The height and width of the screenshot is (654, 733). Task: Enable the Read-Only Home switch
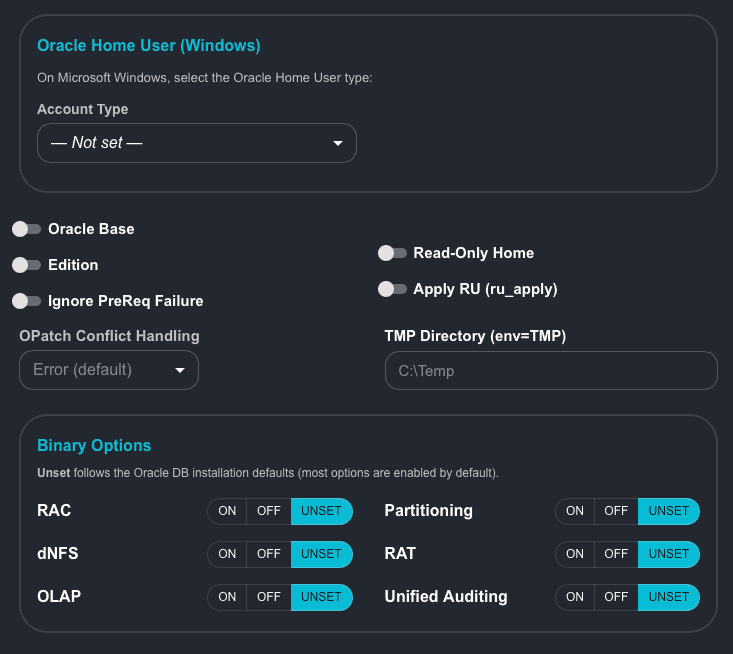coord(392,253)
